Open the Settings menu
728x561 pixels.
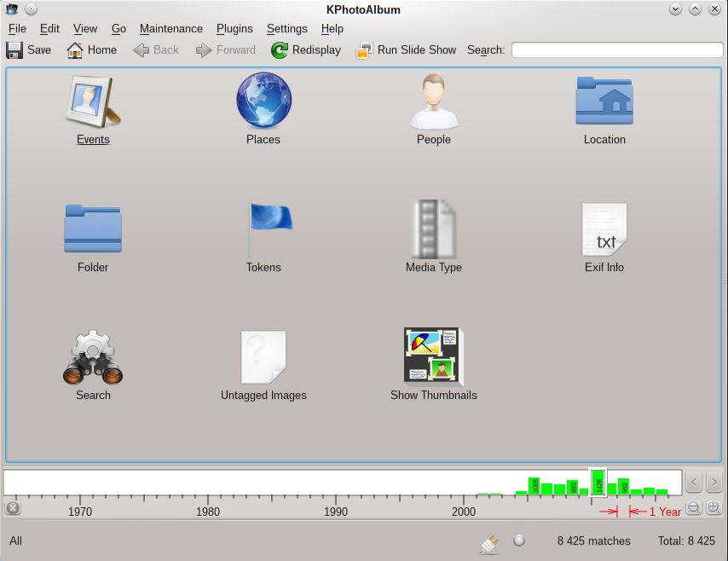click(x=287, y=29)
